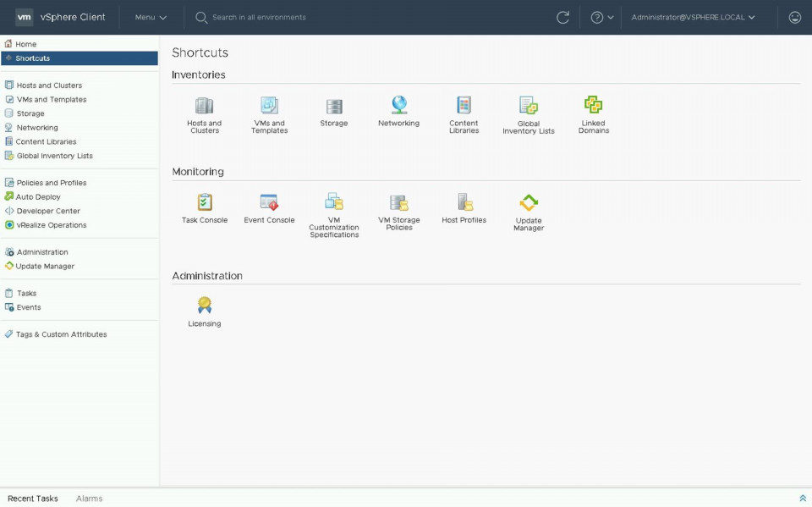Expand the Menu dropdown

tap(151, 17)
